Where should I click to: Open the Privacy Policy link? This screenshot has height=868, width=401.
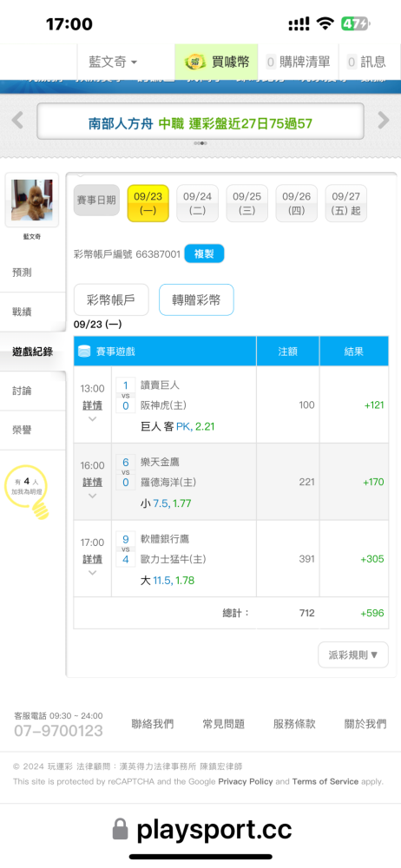tap(246, 782)
